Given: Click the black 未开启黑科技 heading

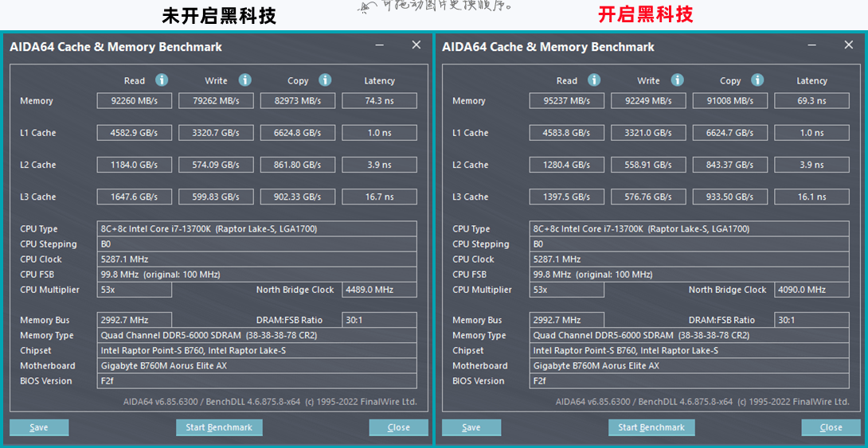Looking at the screenshot, I should click(219, 16).
